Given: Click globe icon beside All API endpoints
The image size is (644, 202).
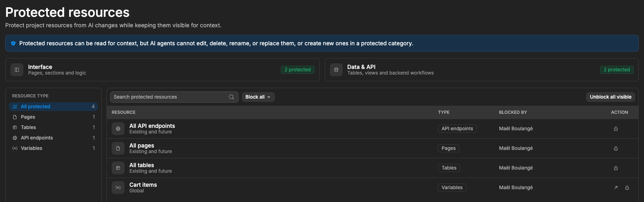Looking at the screenshot, I should 118,129.
